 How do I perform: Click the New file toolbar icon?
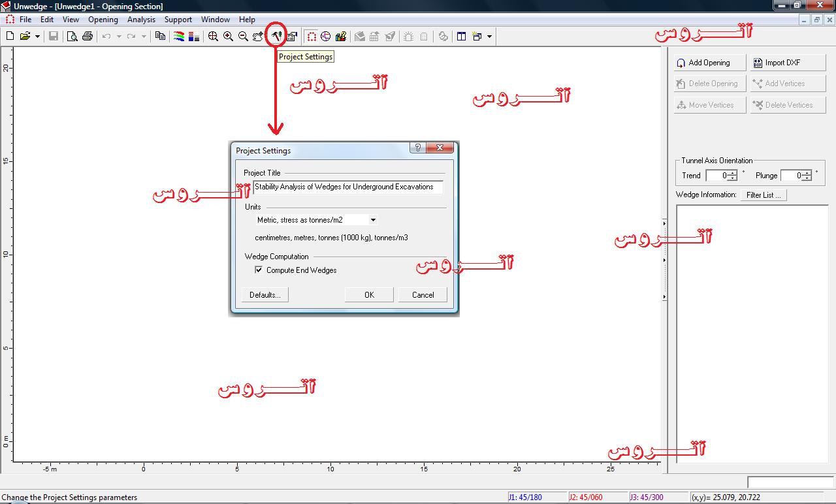point(10,37)
